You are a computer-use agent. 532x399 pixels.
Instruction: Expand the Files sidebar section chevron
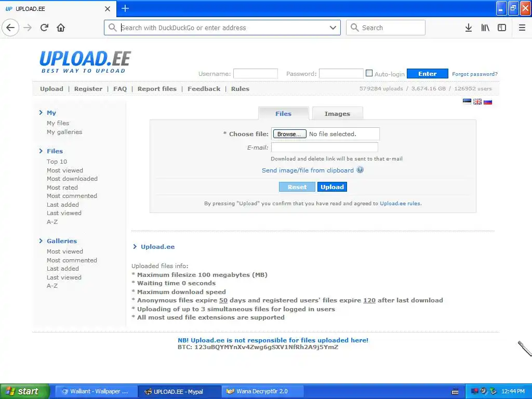[41, 151]
